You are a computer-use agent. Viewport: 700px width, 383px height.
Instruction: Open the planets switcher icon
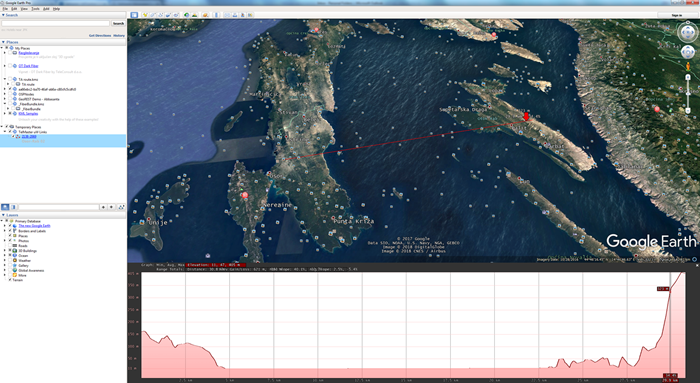pyautogui.click(x=205, y=15)
